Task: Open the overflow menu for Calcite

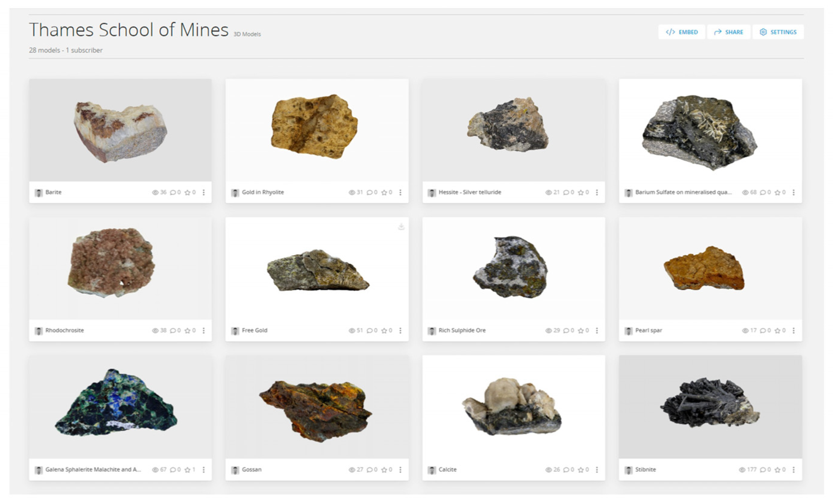Action: 597,470
